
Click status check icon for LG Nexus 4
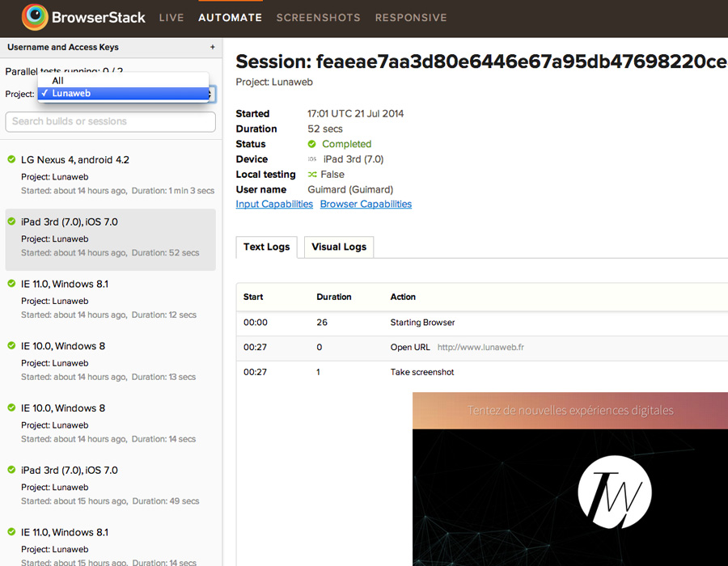(11, 159)
